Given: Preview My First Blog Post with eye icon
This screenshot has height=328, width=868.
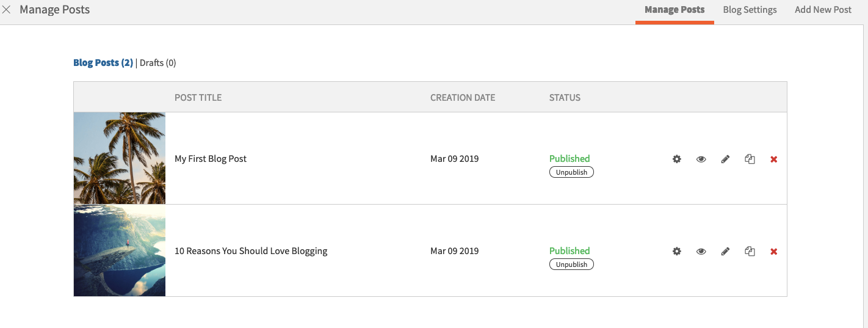Looking at the screenshot, I should [701, 159].
